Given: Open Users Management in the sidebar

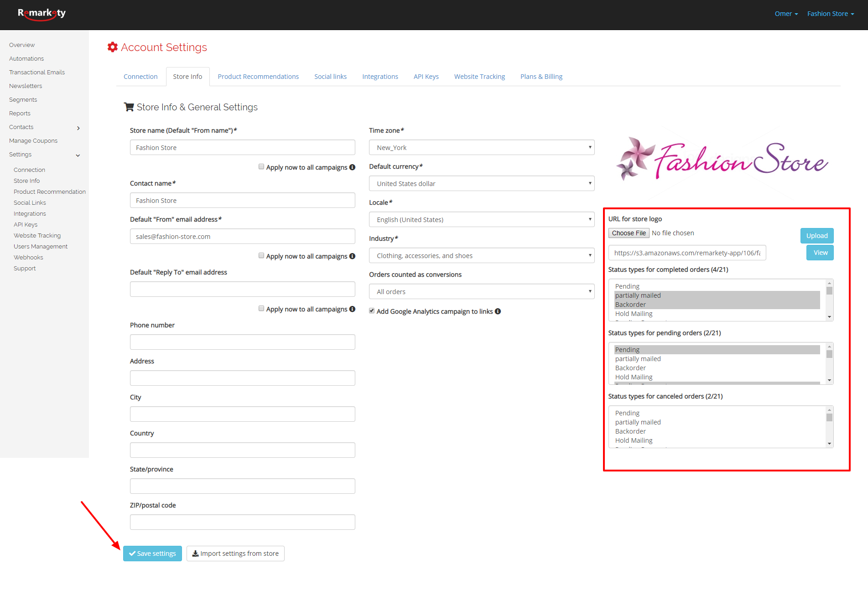Looking at the screenshot, I should click(x=41, y=247).
